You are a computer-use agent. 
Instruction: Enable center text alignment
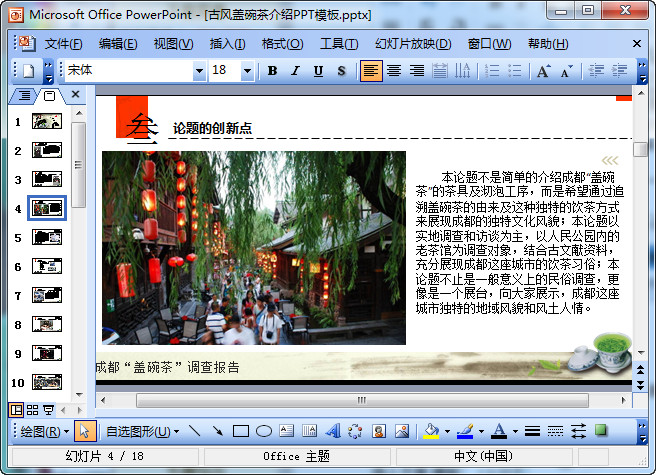pyautogui.click(x=394, y=71)
